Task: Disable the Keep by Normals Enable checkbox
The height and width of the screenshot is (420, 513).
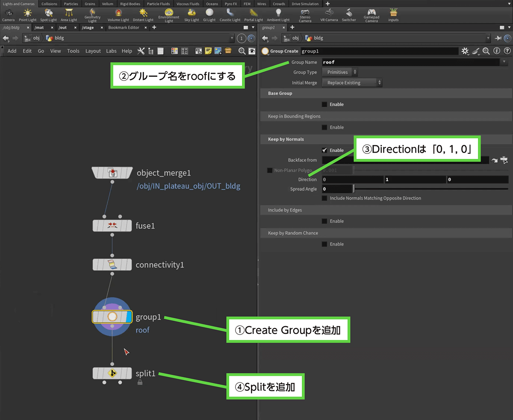Action: click(324, 150)
